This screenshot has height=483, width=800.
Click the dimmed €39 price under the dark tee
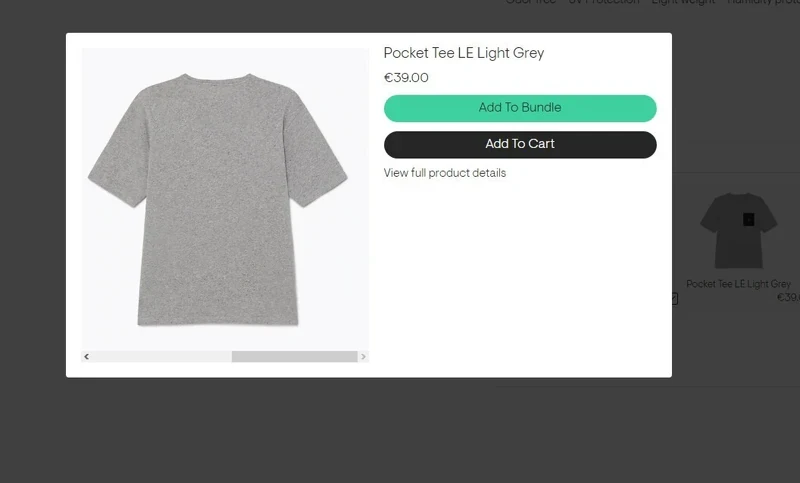coord(788,297)
